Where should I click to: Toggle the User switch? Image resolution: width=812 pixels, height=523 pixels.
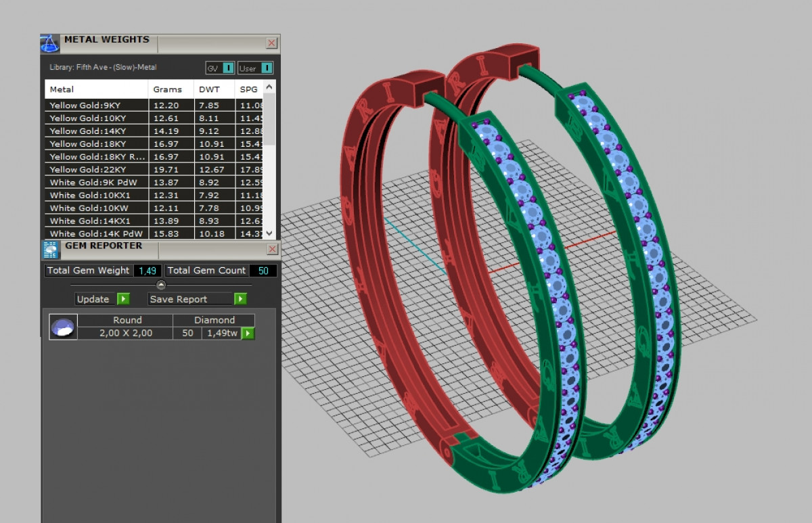tap(267, 68)
